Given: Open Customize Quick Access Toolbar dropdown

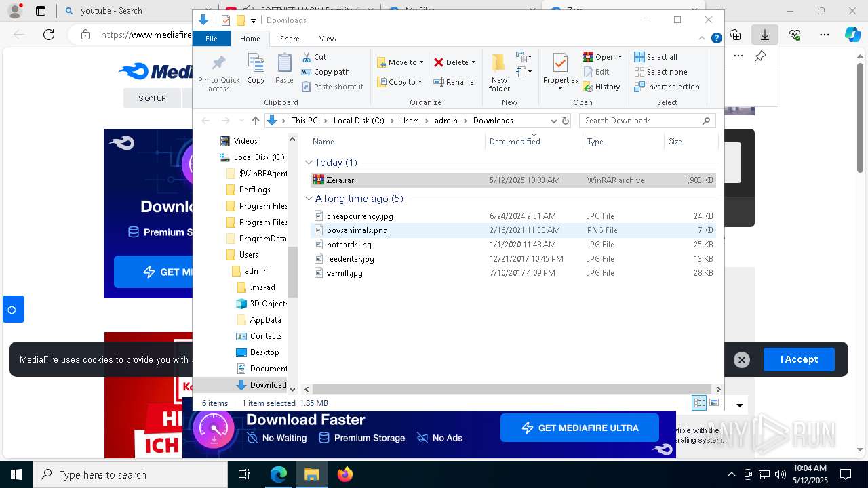Looking at the screenshot, I should pyautogui.click(x=253, y=20).
